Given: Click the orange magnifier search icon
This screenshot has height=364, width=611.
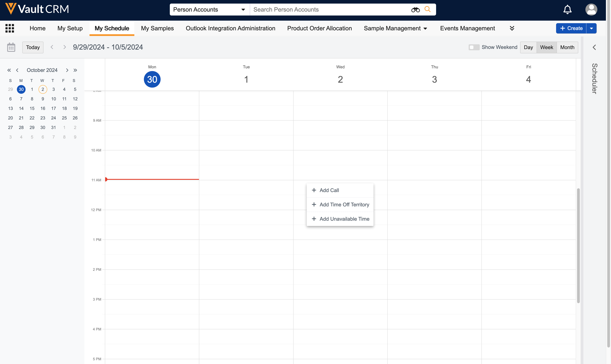Looking at the screenshot, I should tap(427, 9).
